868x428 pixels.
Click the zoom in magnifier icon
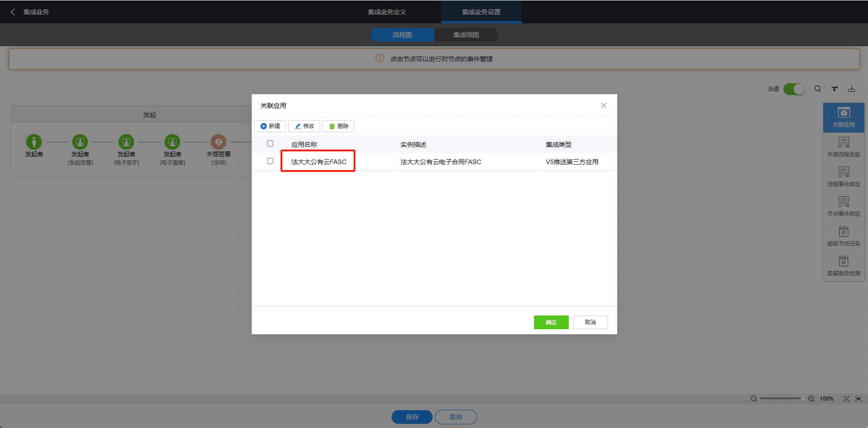811,399
